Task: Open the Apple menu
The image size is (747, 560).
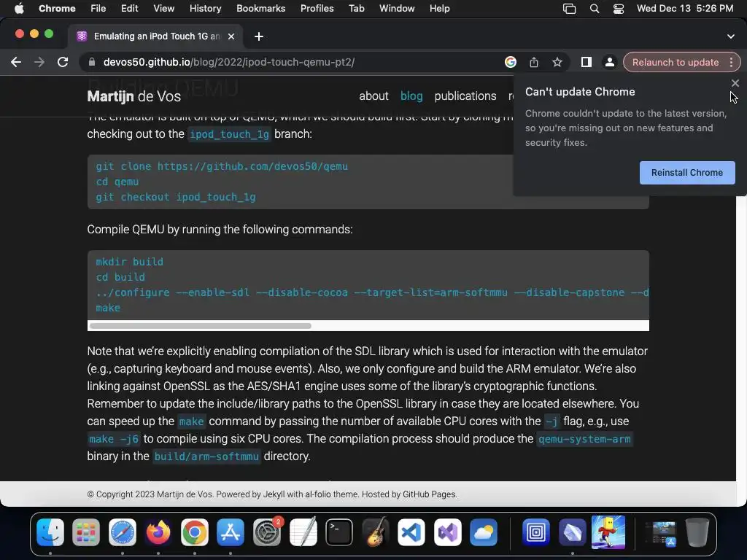Action: tap(19, 9)
